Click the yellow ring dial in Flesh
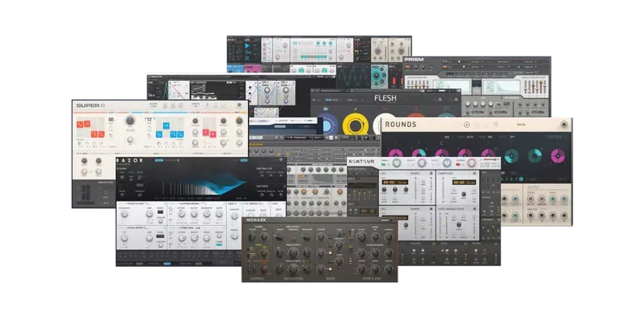The height and width of the screenshot is (324, 644). click(356, 125)
